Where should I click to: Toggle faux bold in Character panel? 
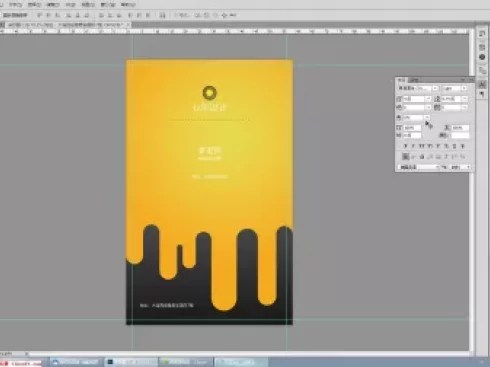(405, 146)
